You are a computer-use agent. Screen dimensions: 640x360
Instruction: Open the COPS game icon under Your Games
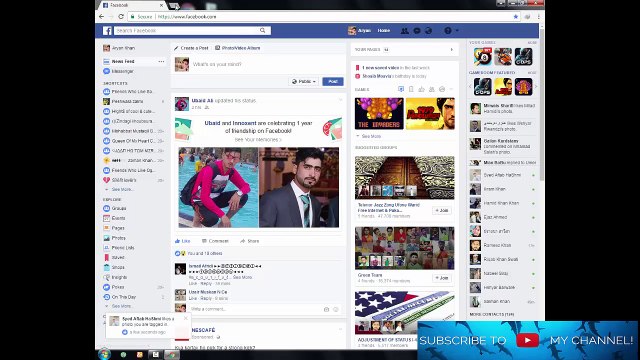coord(523,56)
